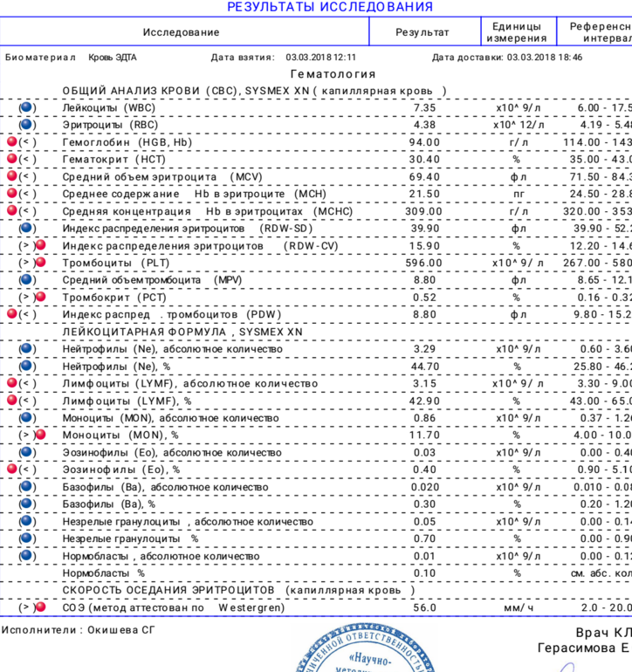This screenshot has width=632, height=672.
Task: Click the red low indicator beside Гемоглобин (HGB, Hb)
Action: (12, 142)
